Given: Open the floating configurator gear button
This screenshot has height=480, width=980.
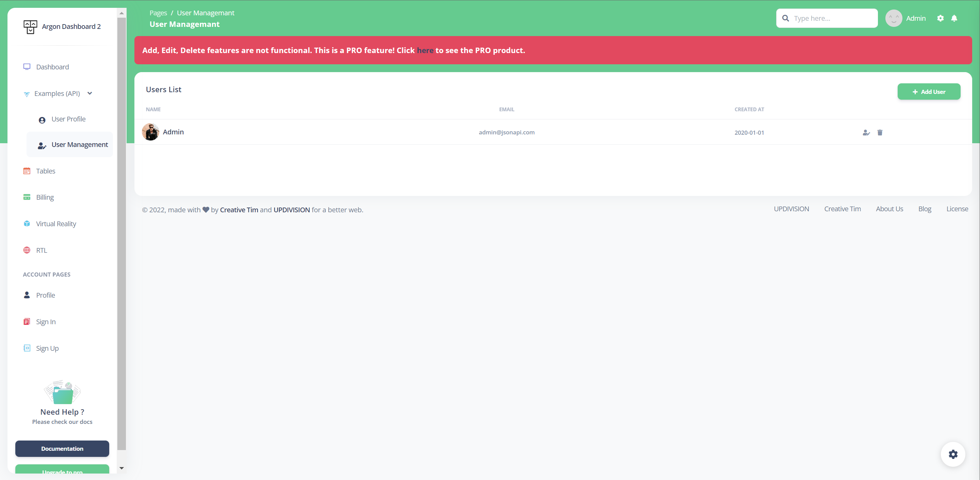Looking at the screenshot, I should [x=953, y=454].
